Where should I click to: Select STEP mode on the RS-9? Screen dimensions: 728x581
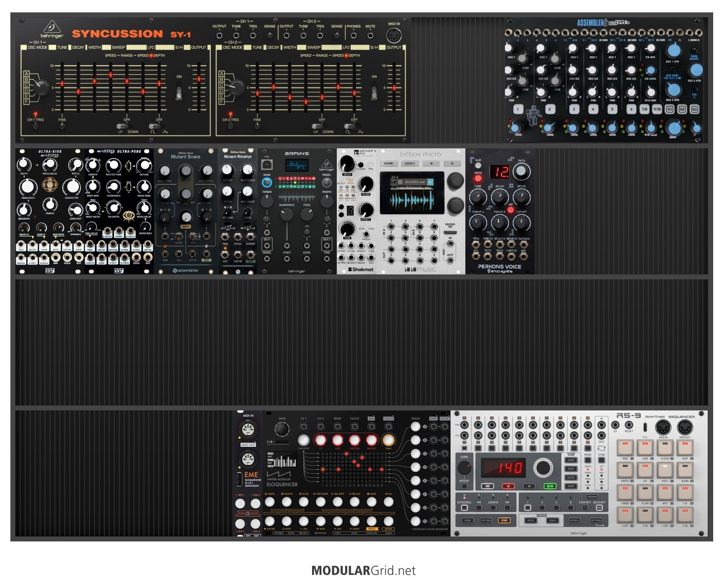click(x=504, y=521)
